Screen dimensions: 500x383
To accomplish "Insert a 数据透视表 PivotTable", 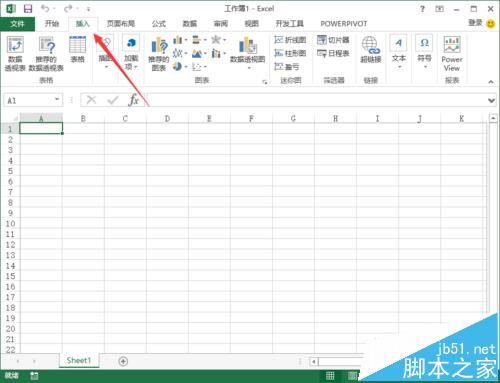I will (x=15, y=53).
